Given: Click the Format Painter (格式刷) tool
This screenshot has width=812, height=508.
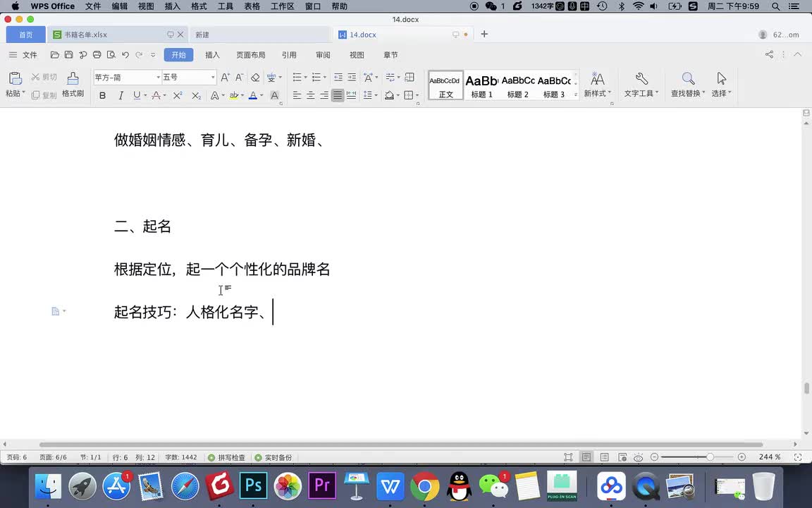Looking at the screenshot, I should [x=73, y=85].
